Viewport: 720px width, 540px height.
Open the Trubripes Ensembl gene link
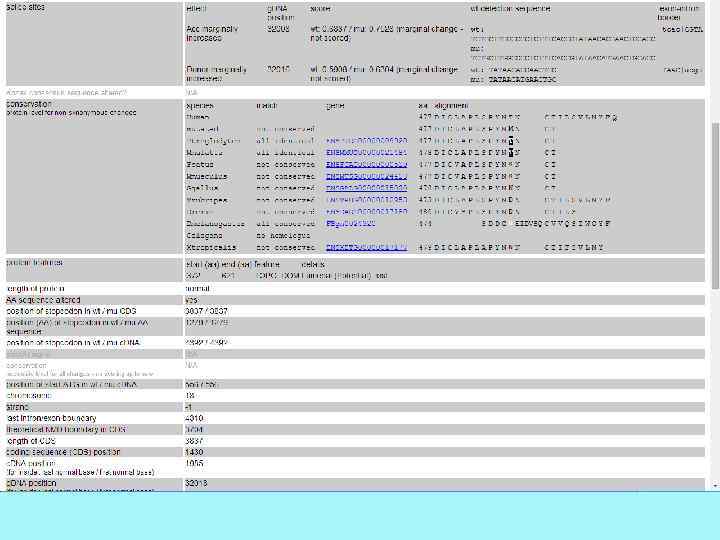(x=366, y=200)
